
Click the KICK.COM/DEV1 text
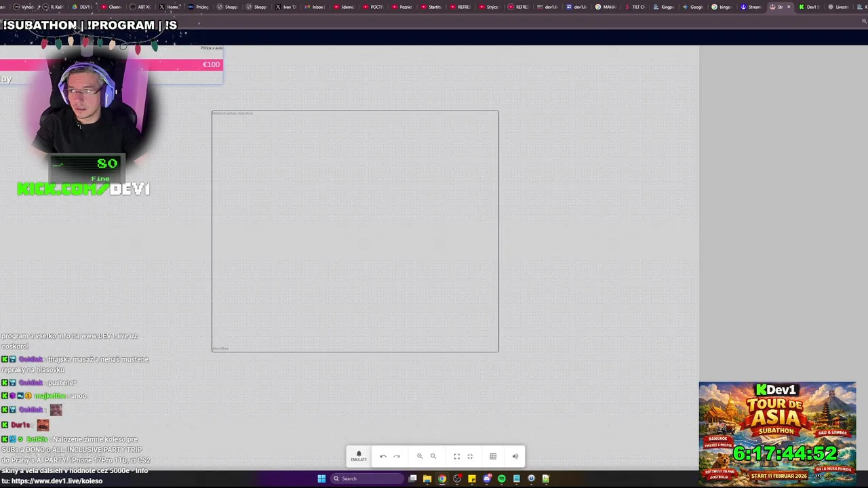tap(83, 189)
